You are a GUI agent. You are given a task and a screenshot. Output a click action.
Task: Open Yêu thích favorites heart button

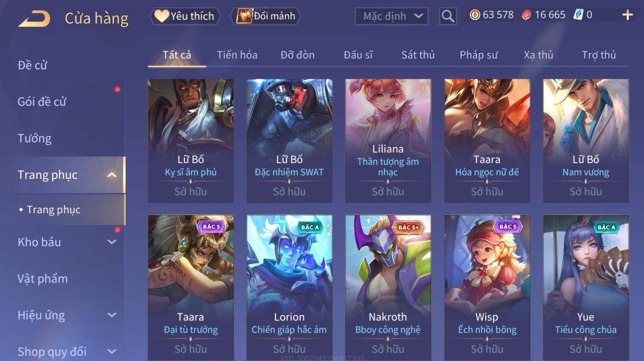coord(185,16)
